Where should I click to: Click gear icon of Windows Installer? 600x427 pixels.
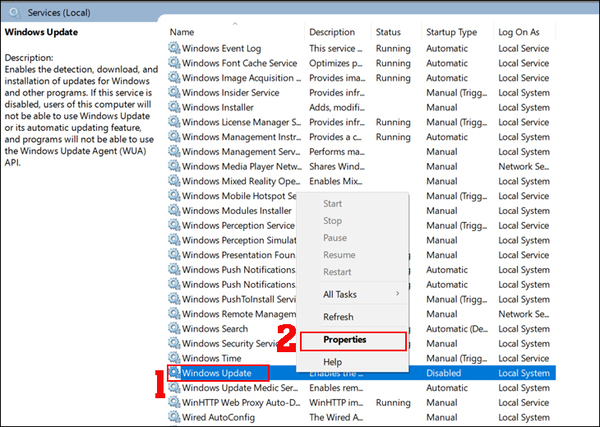[x=174, y=107]
